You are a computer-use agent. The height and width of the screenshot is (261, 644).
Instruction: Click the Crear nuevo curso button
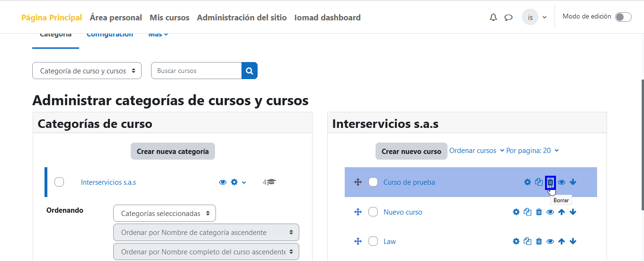click(x=411, y=152)
